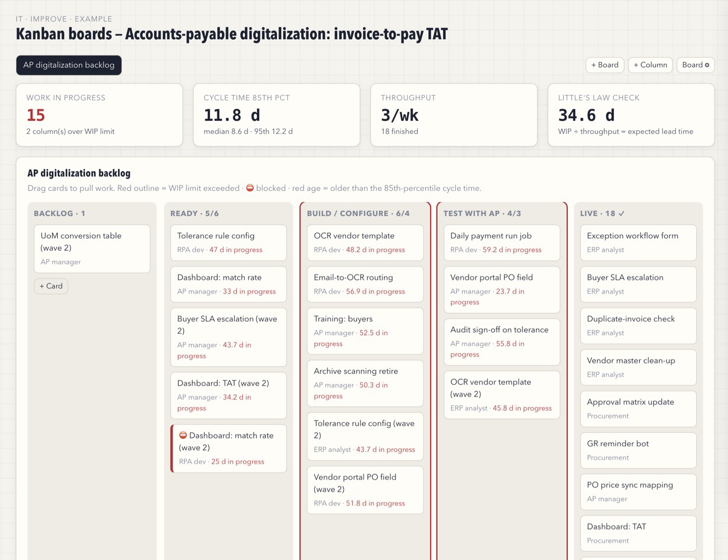Open the Vendor master clean-up card
This screenshot has width=728, height=560.
[638, 367]
